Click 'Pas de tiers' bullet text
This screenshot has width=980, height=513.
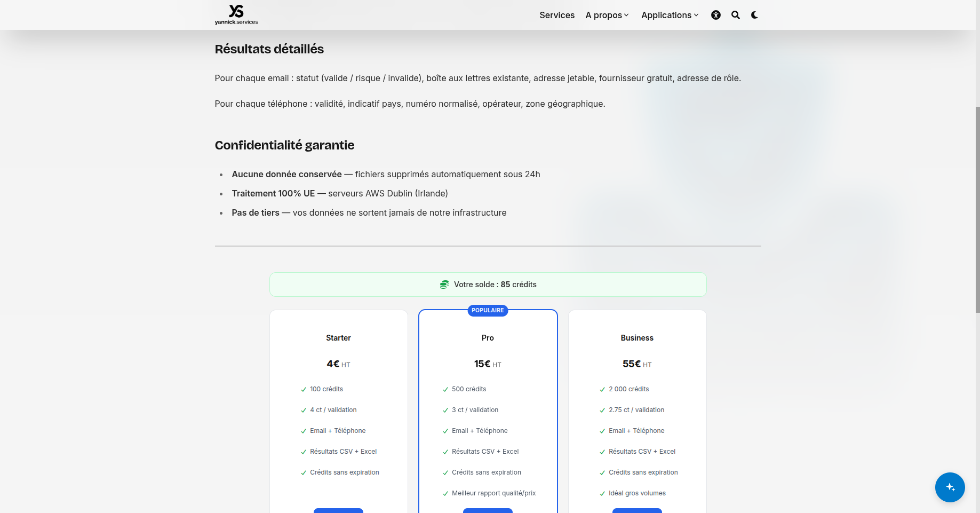(256, 212)
